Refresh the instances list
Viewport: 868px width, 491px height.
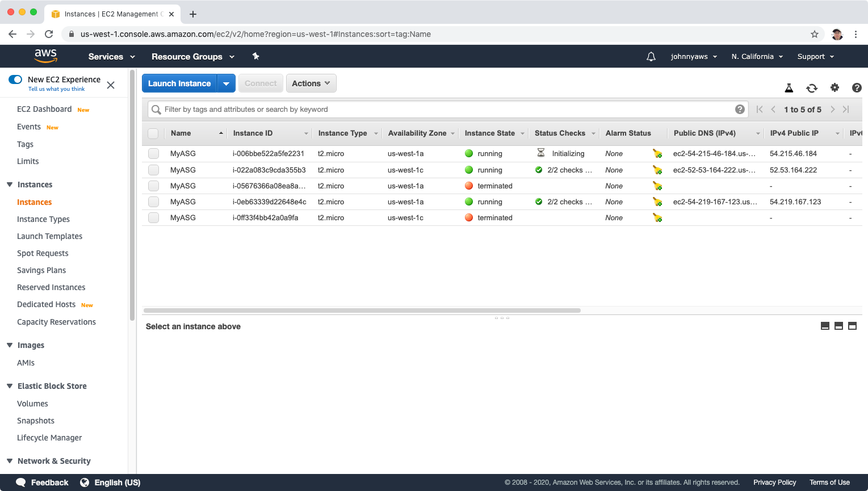click(x=812, y=88)
